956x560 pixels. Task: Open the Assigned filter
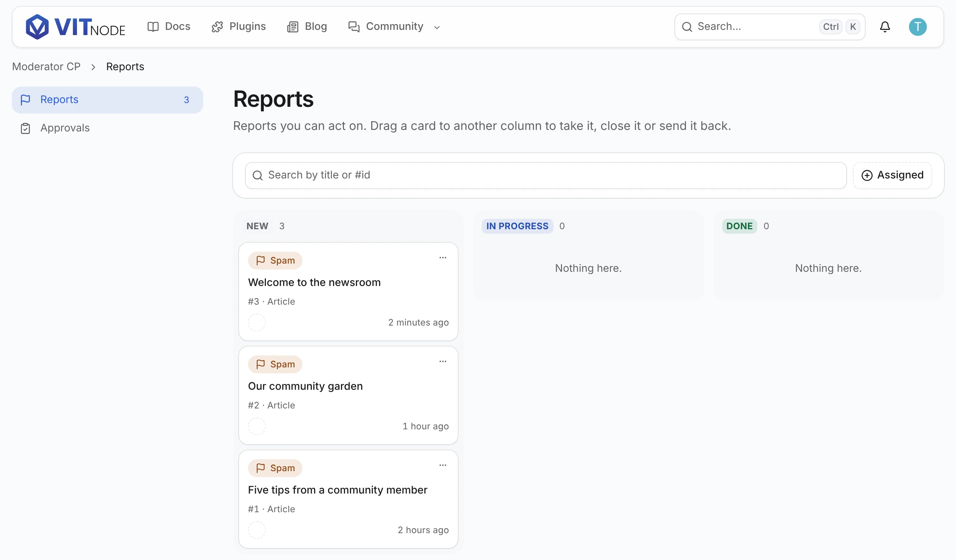tap(892, 175)
